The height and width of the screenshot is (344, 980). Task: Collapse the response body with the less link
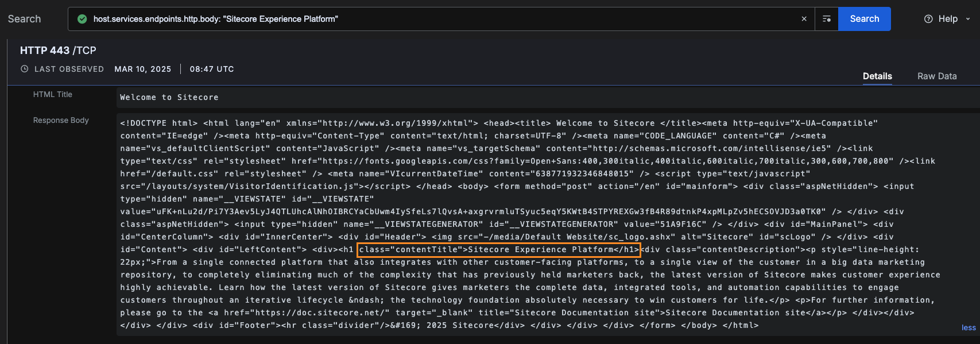[968, 327]
